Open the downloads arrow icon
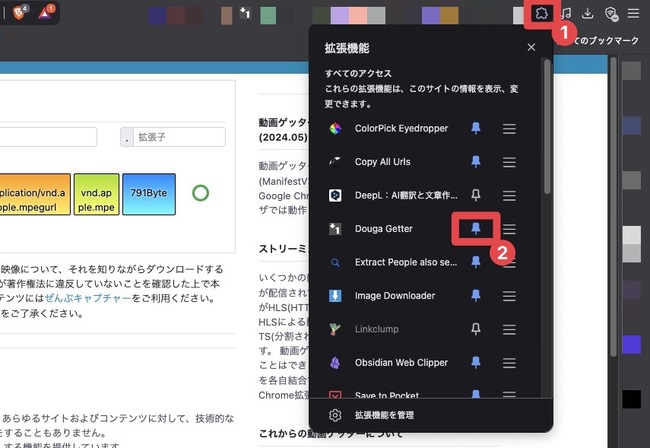This screenshot has width=650, height=448. [x=587, y=14]
